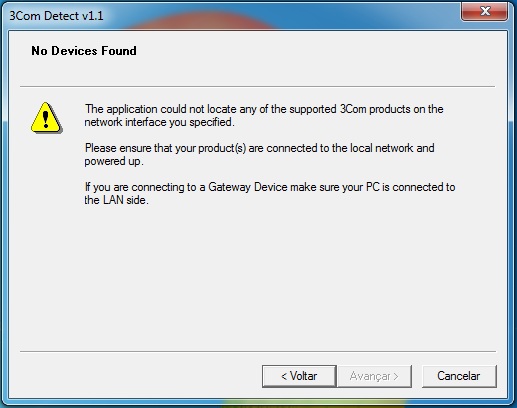Select the No Devices Found heading
This screenshot has width=517, height=408.
pos(84,51)
